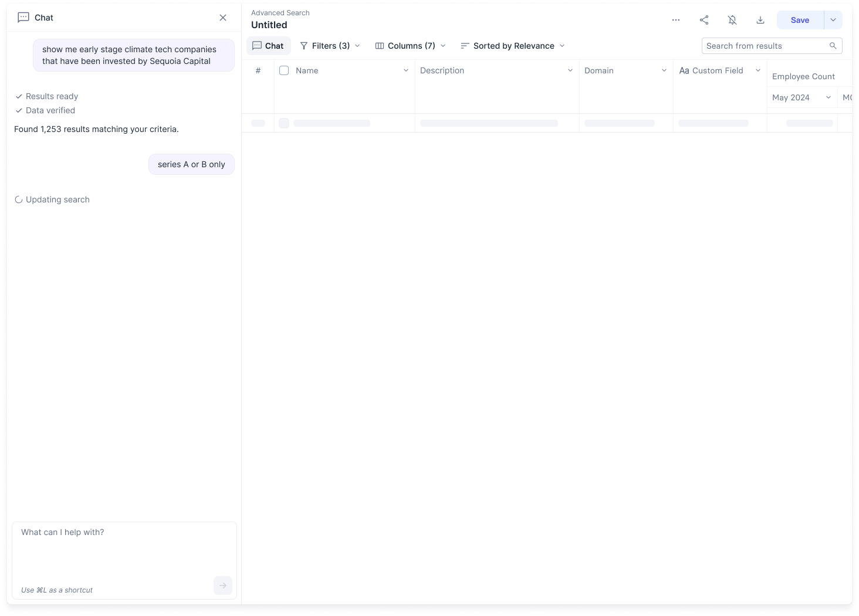Screen dimensions: 859x616
Task: Click the columns layout icon
Action: (x=380, y=46)
